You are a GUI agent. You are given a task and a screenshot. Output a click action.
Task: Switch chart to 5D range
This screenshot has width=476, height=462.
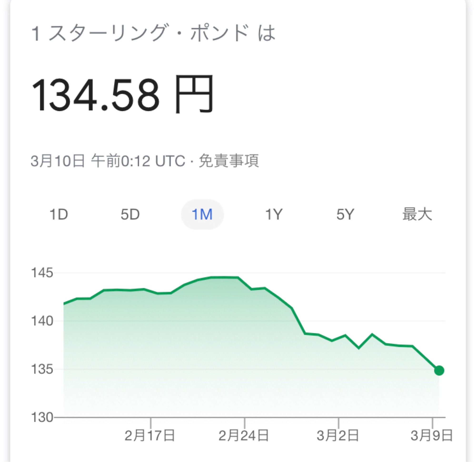[x=130, y=214]
